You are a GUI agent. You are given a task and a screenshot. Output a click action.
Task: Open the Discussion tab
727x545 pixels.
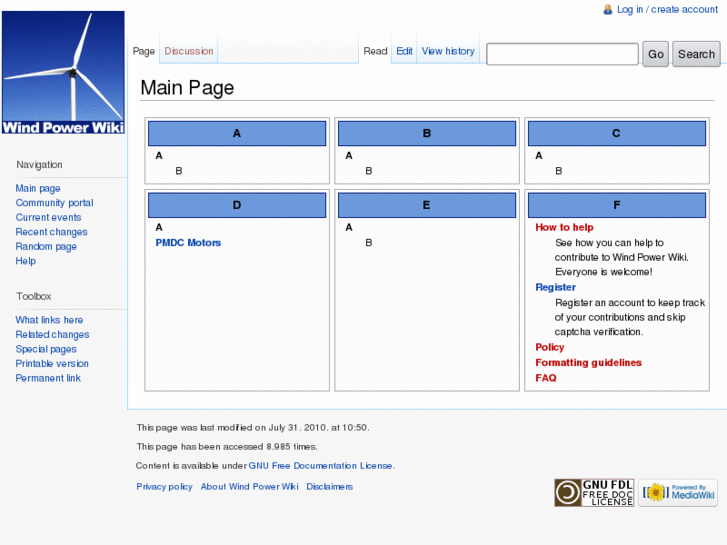click(x=189, y=51)
